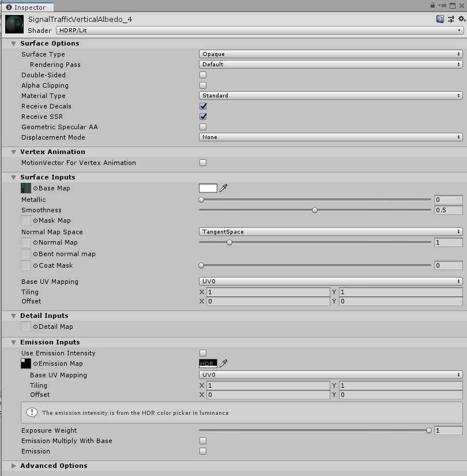The height and width of the screenshot is (476, 467).
Task: Collapse the Surface Inputs section
Action: [14, 178]
